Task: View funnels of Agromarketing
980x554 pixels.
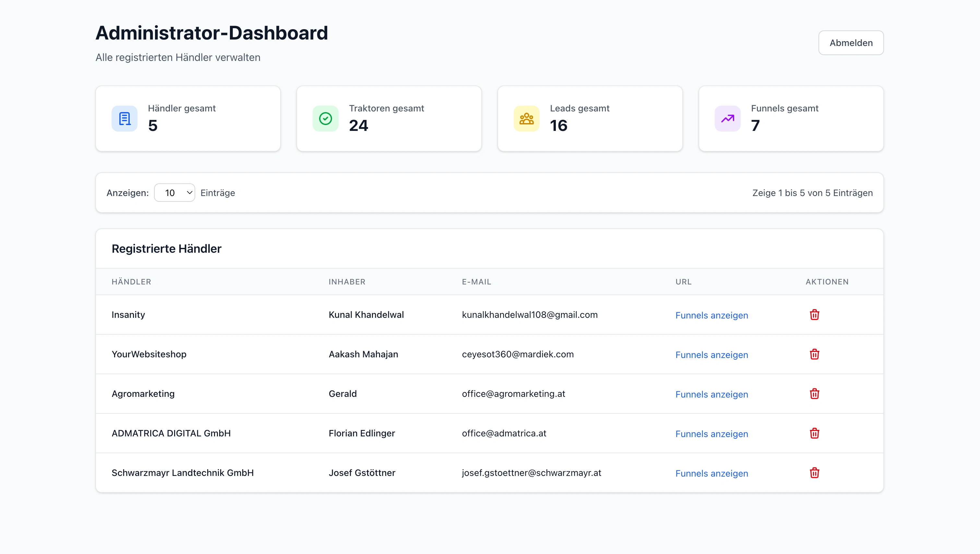Action: point(711,395)
